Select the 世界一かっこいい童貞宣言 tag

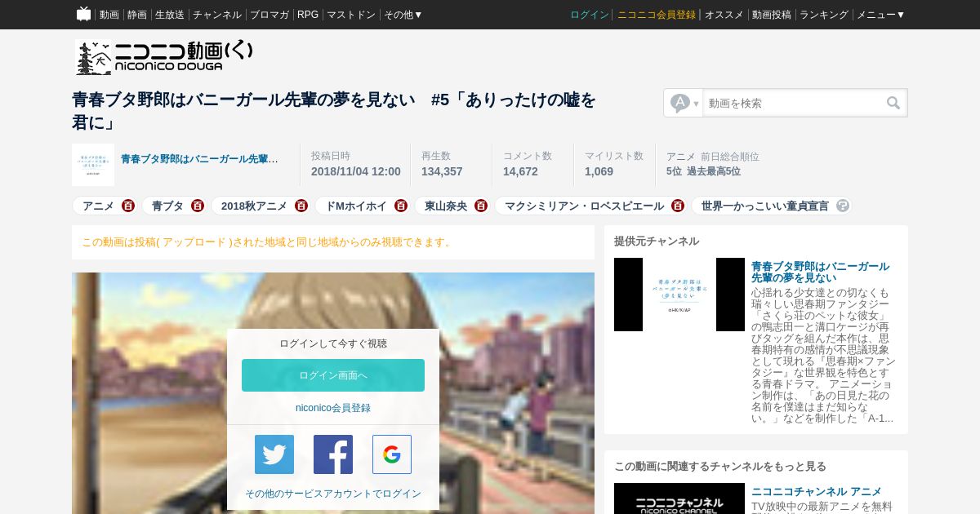pyautogui.click(x=765, y=206)
